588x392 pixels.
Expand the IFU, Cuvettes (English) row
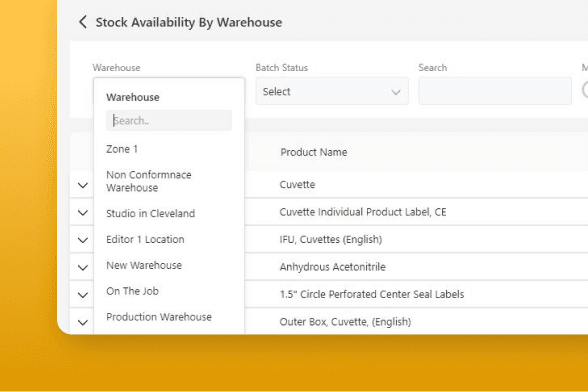(x=83, y=240)
